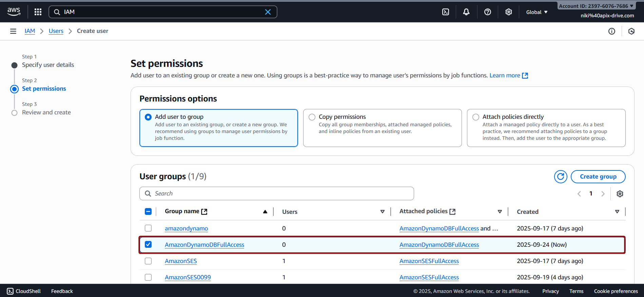644x297 pixels.
Task: Open the help question mark menu
Action: (487, 12)
